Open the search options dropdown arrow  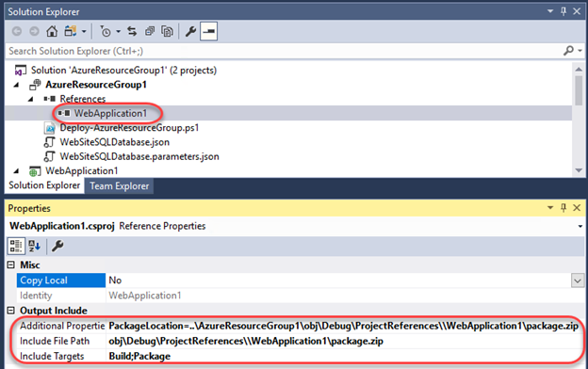580,51
